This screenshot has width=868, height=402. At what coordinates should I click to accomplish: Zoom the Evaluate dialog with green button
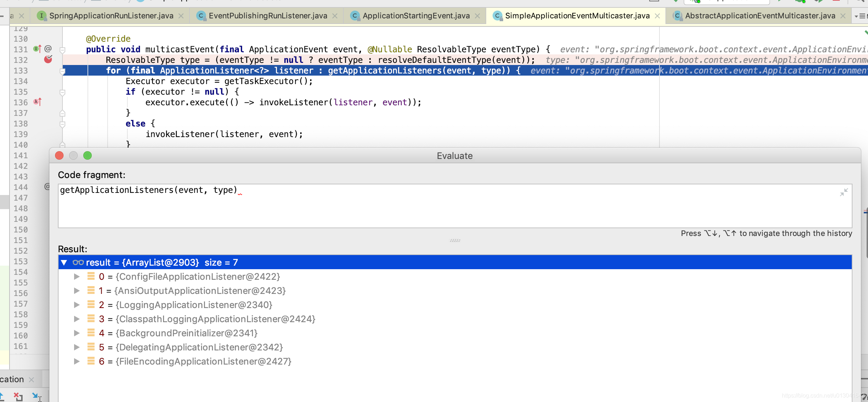coord(88,155)
